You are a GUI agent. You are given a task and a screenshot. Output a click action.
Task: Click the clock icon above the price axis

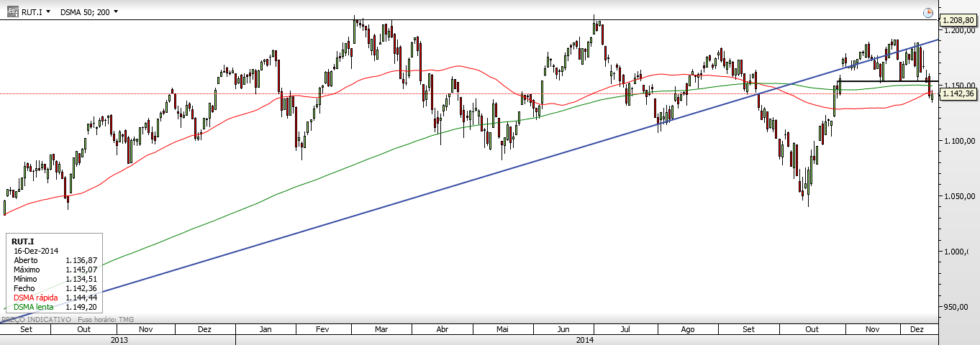click(927, 12)
